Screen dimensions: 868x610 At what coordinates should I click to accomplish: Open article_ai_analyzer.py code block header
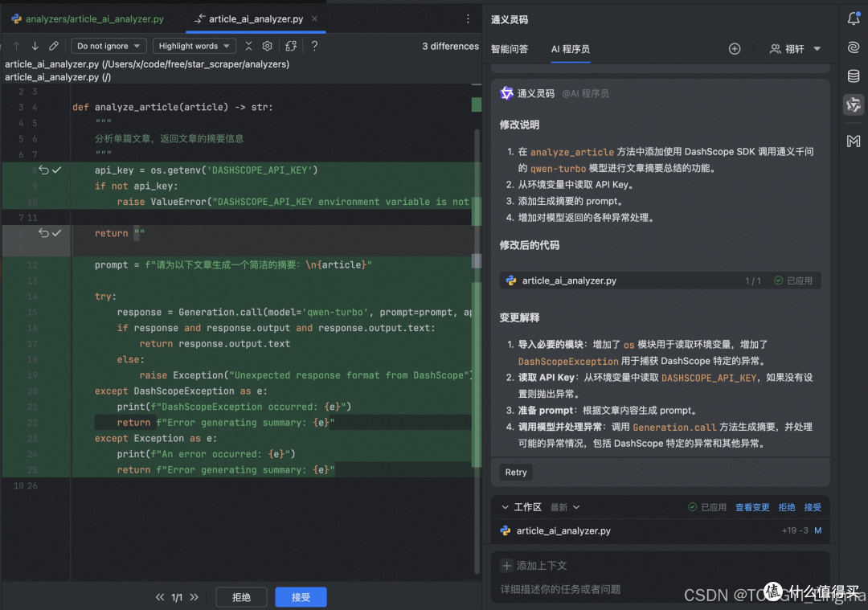[x=660, y=280]
